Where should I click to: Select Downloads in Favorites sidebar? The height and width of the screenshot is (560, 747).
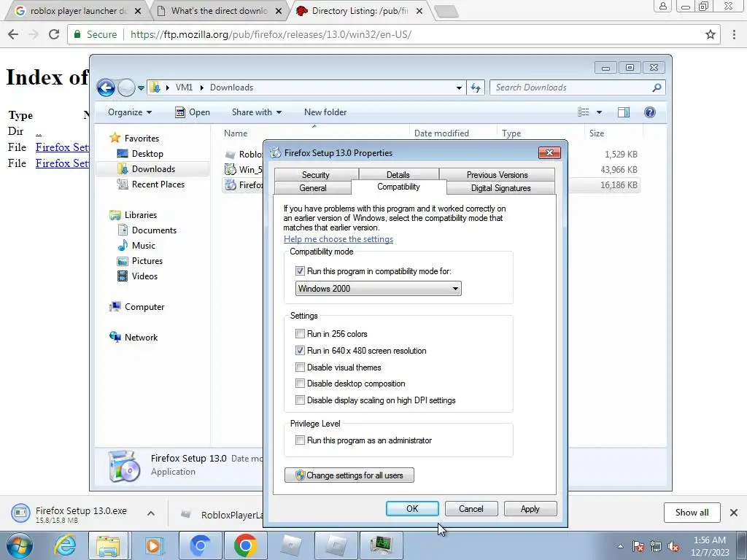tap(152, 169)
